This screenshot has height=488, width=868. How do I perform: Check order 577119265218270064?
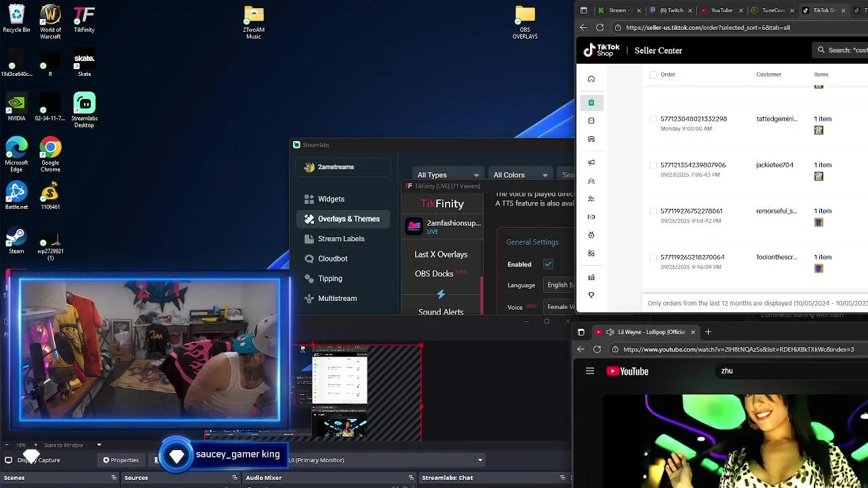(654, 257)
